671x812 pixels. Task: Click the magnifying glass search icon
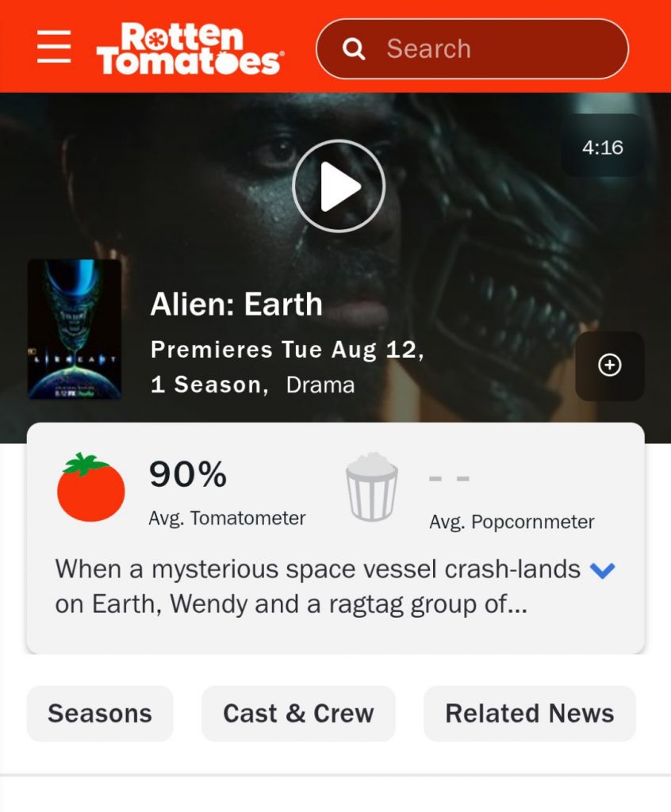click(354, 49)
